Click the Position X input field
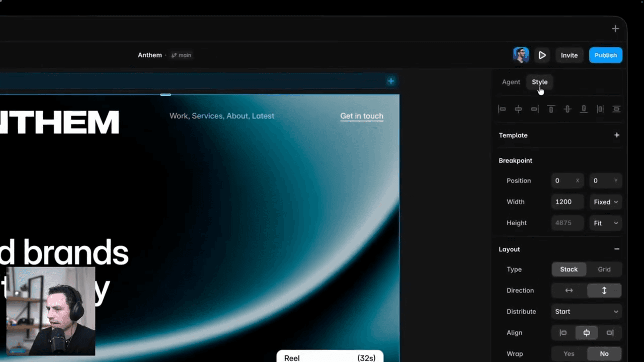 (567, 181)
